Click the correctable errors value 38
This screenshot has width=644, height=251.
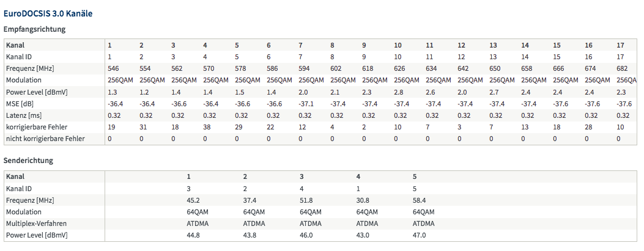coord(207,127)
